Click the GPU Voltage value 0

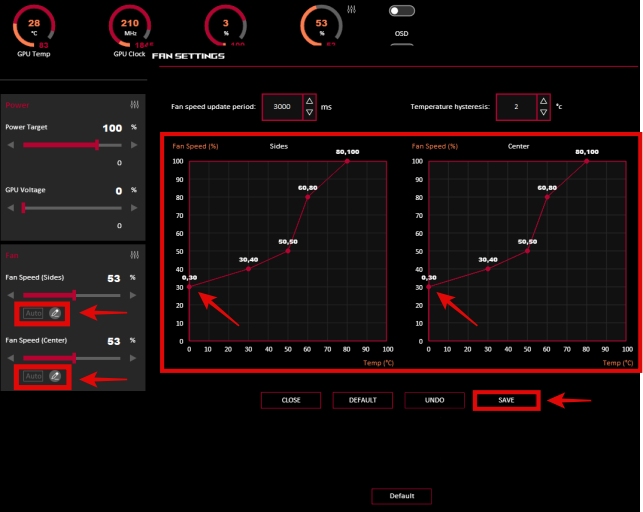tap(119, 191)
